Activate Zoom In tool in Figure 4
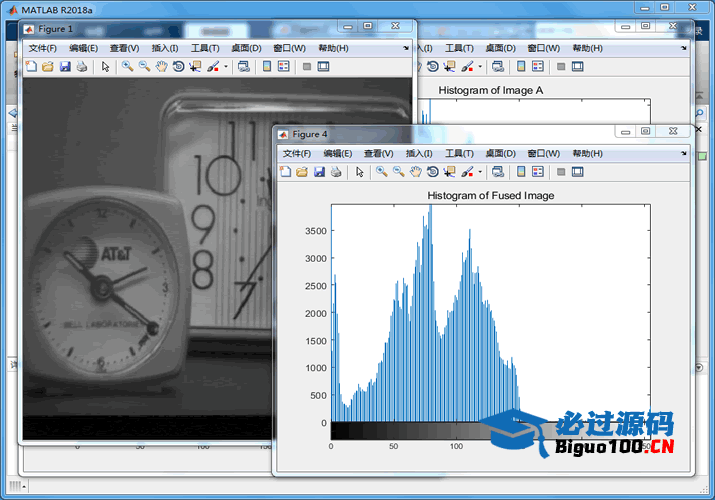The image size is (715, 500). click(382, 172)
